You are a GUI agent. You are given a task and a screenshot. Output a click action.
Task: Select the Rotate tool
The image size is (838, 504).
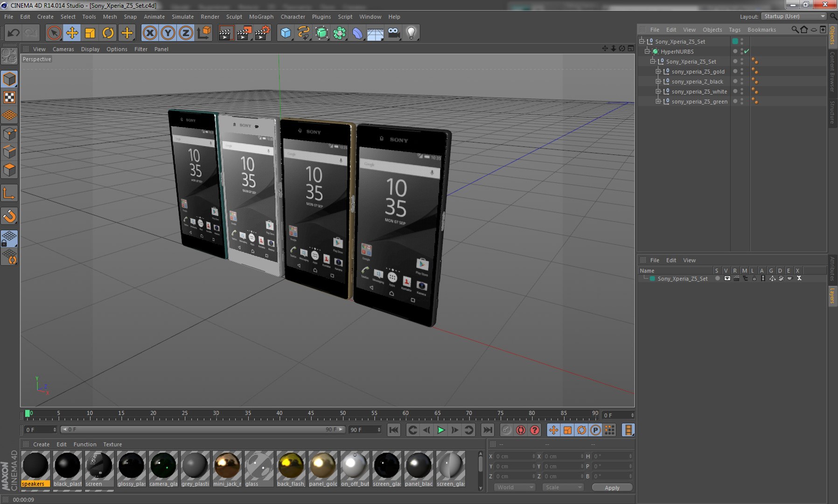(108, 33)
